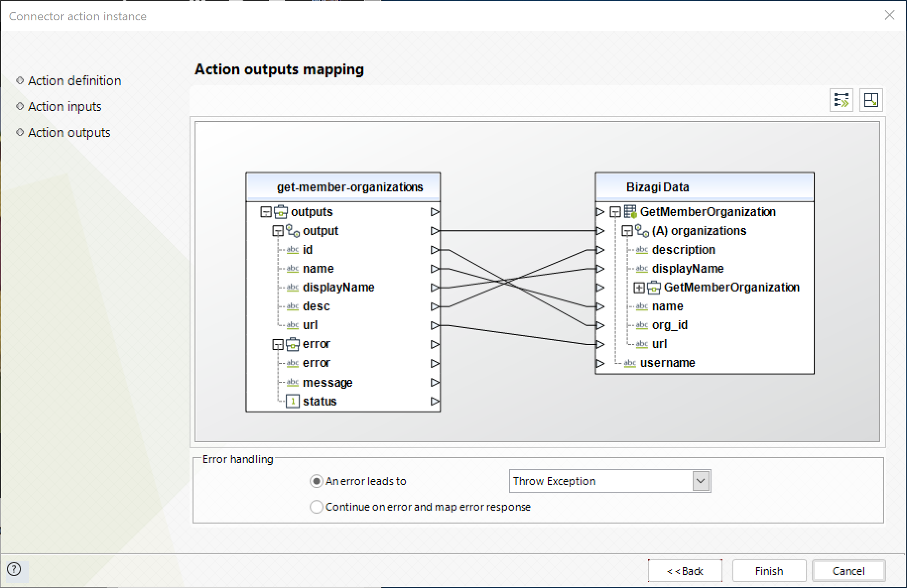907x588 pixels.
Task: Select the name field in get-member-organizations
Action: click(318, 268)
